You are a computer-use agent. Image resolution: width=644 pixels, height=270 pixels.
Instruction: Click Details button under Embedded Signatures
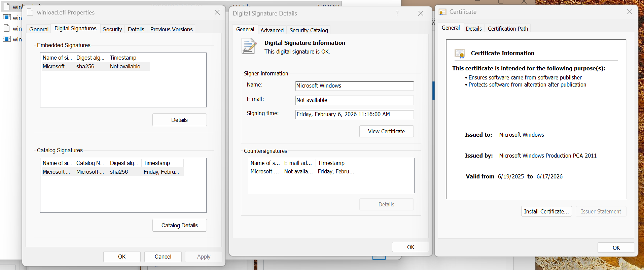pos(179,120)
